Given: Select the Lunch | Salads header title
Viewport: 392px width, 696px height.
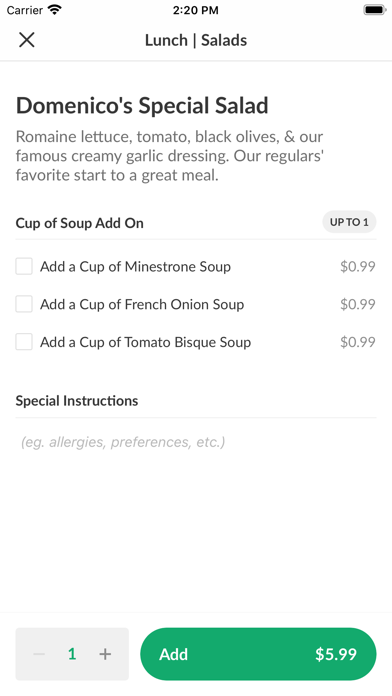Looking at the screenshot, I should pos(196,40).
